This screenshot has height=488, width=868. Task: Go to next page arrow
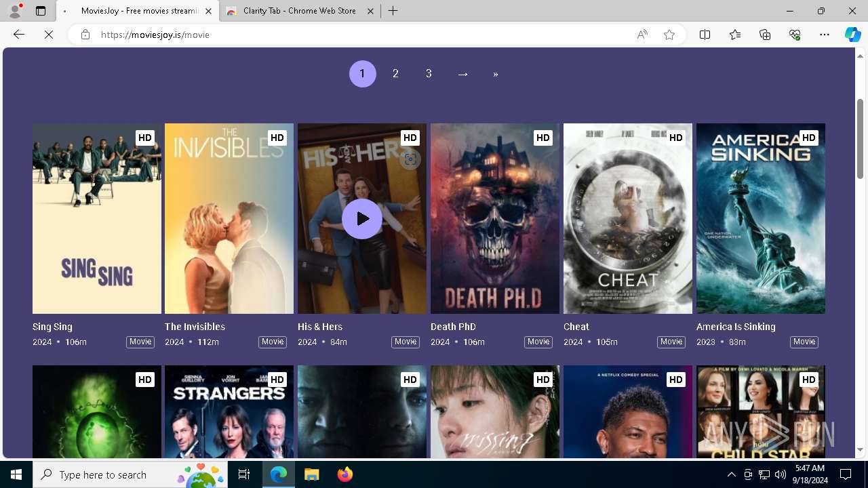pyautogui.click(x=462, y=74)
